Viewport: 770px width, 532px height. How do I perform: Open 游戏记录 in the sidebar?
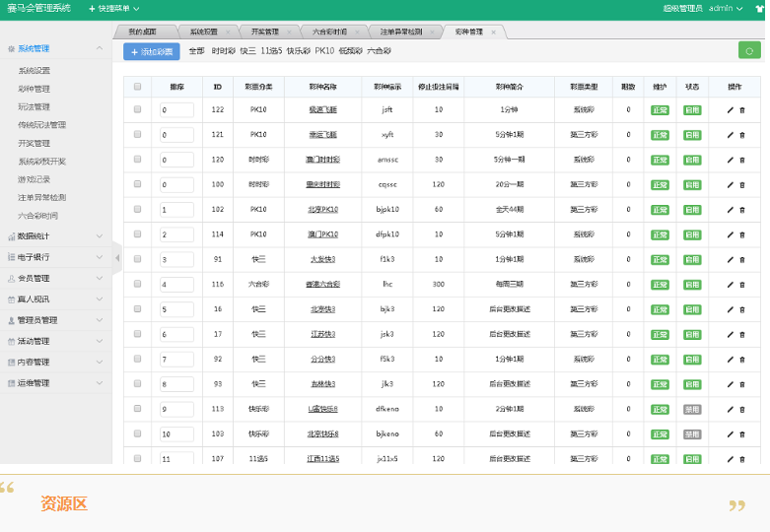34,179
